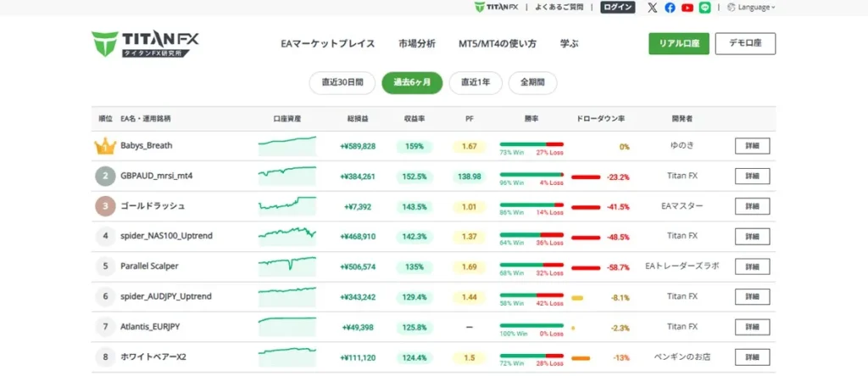Open 詳細 for spider_NAS100_Uptrend
Screen dimensions: 868x376
tap(753, 236)
